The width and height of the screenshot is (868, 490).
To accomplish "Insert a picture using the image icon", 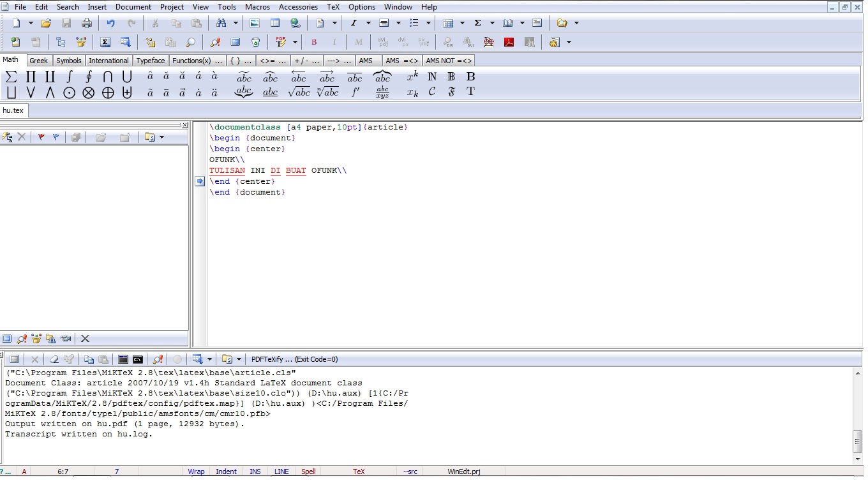I will pos(255,24).
